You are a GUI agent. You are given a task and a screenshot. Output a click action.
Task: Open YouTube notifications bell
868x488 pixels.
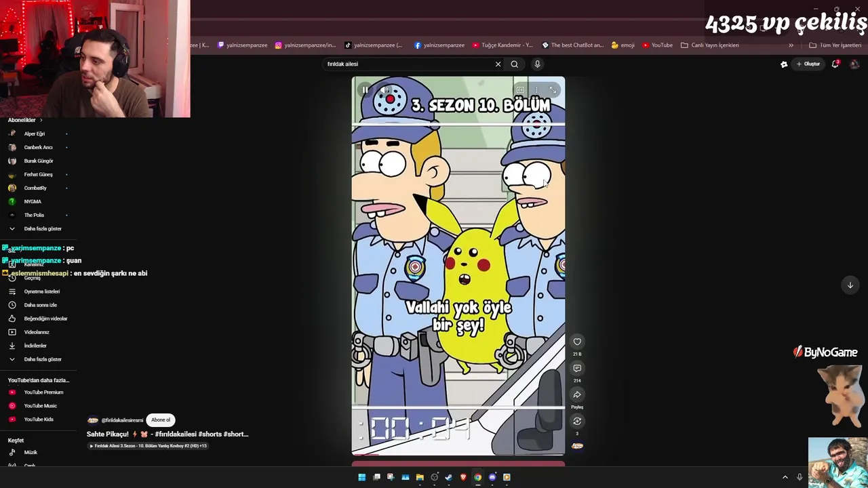tap(835, 64)
